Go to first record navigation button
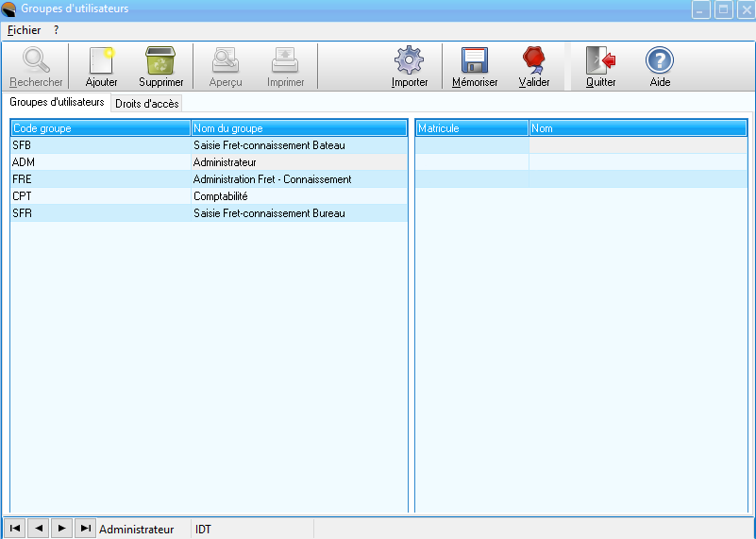 click(16, 529)
